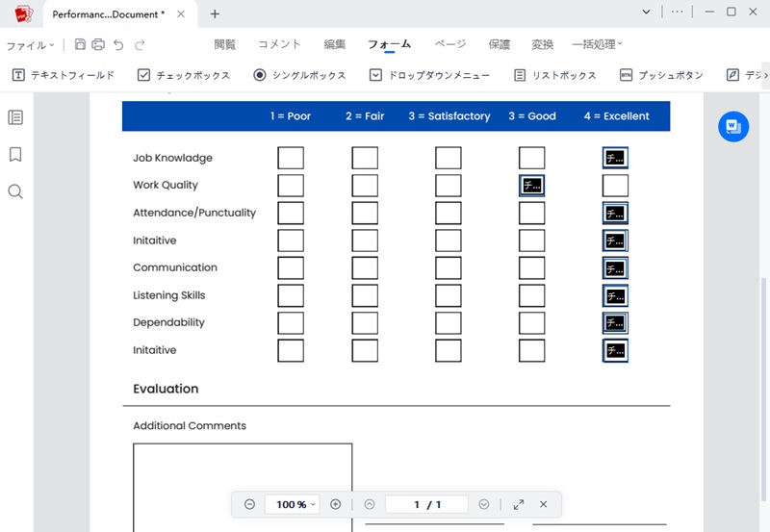
Task: Close the Performance Document tab
Action: point(181,13)
